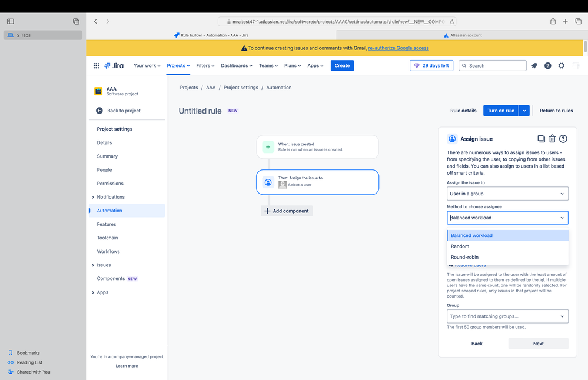Follow the re-authorize Google access link
Image resolution: width=588 pixels, height=380 pixels.
398,48
